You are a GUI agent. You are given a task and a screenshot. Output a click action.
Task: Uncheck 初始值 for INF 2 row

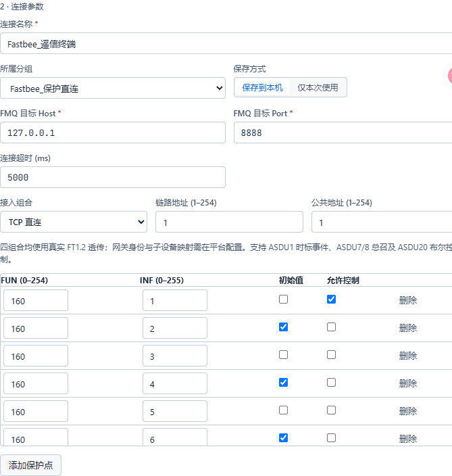pos(283,327)
